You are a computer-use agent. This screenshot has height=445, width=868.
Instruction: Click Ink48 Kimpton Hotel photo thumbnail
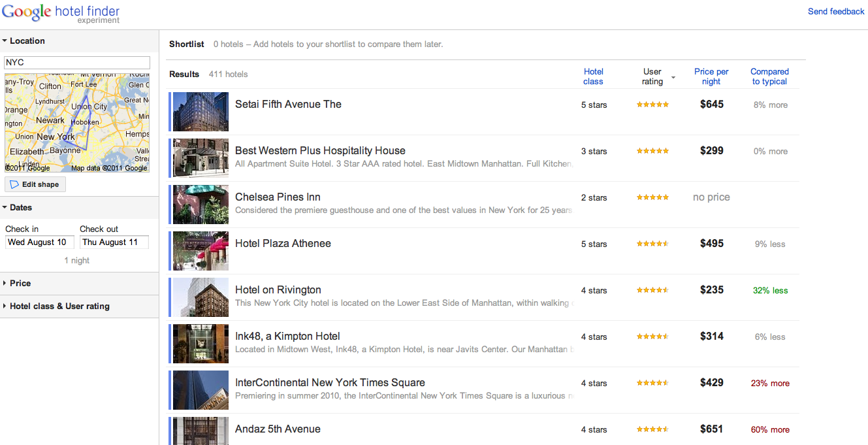click(x=201, y=344)
